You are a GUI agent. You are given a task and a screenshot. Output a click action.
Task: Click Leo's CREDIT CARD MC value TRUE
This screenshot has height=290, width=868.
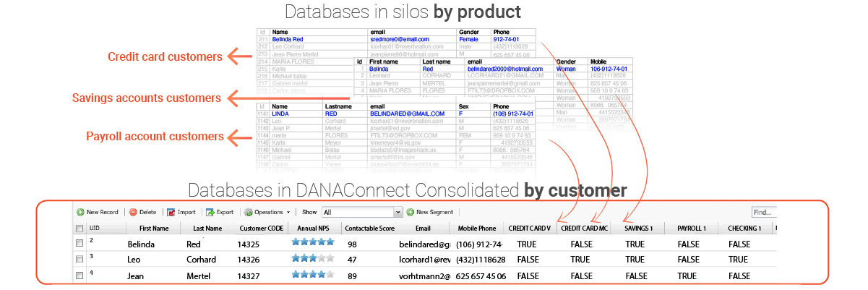[x=580, y=260]
